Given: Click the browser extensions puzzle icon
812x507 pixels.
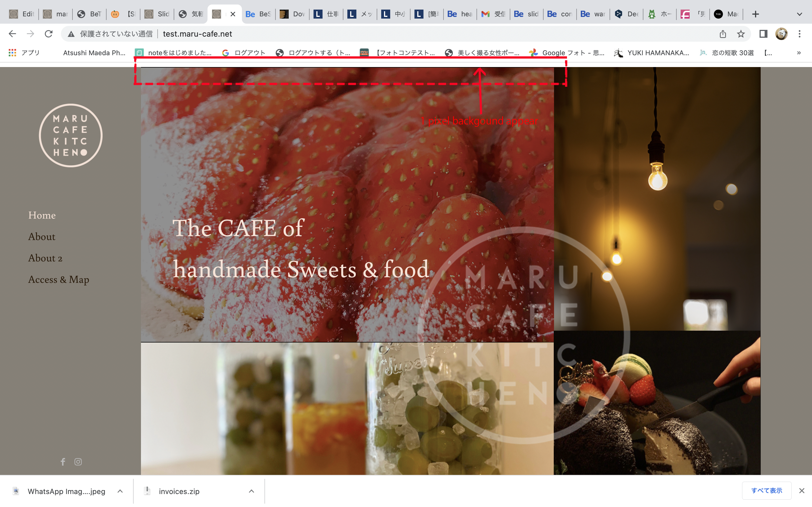Looking at the screenshot, I should [x=764, y=33].
